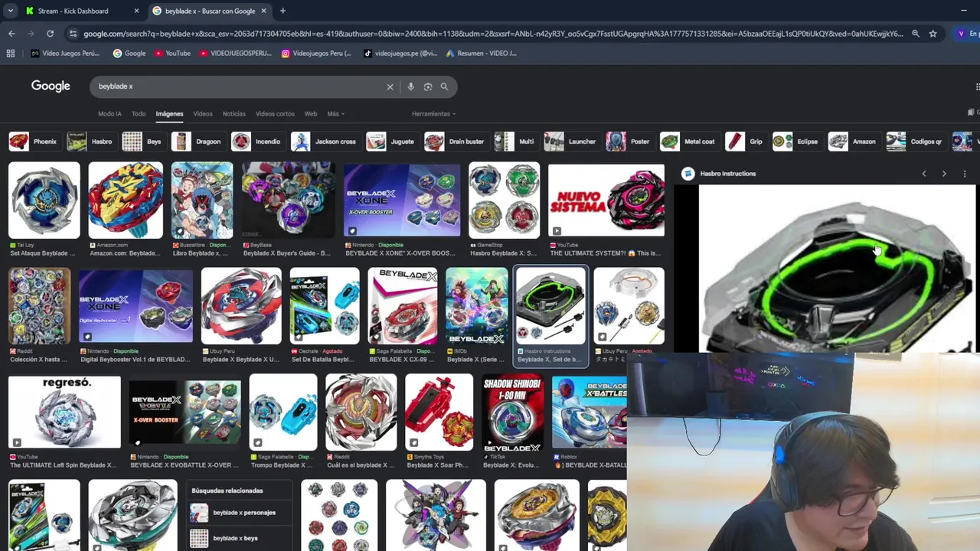Open the apps grid in bookmarks bar
Screen dimensions: 980x551
11,54
